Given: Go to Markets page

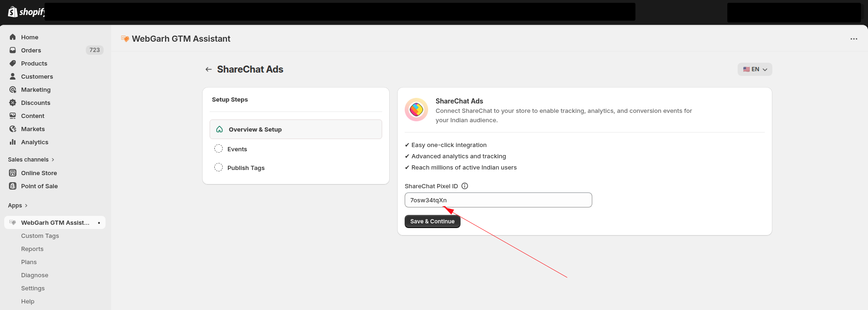Looking at the screenshot, I should 33,129.
